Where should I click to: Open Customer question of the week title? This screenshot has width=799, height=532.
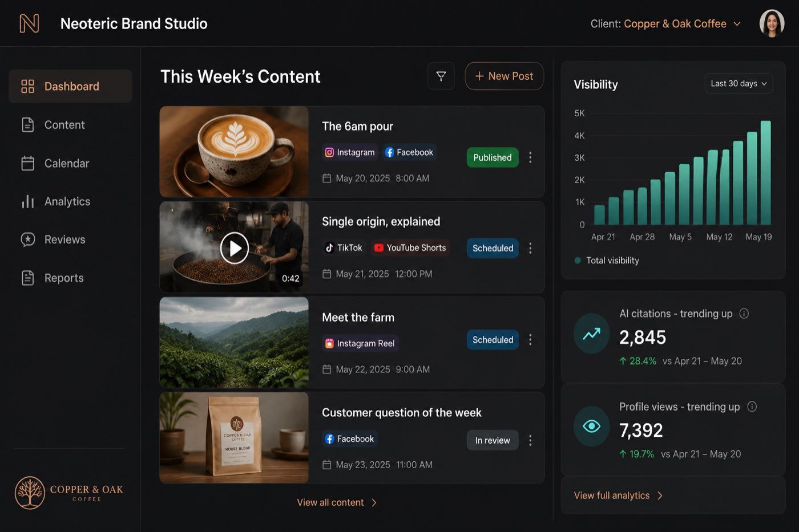coord(401,412)
